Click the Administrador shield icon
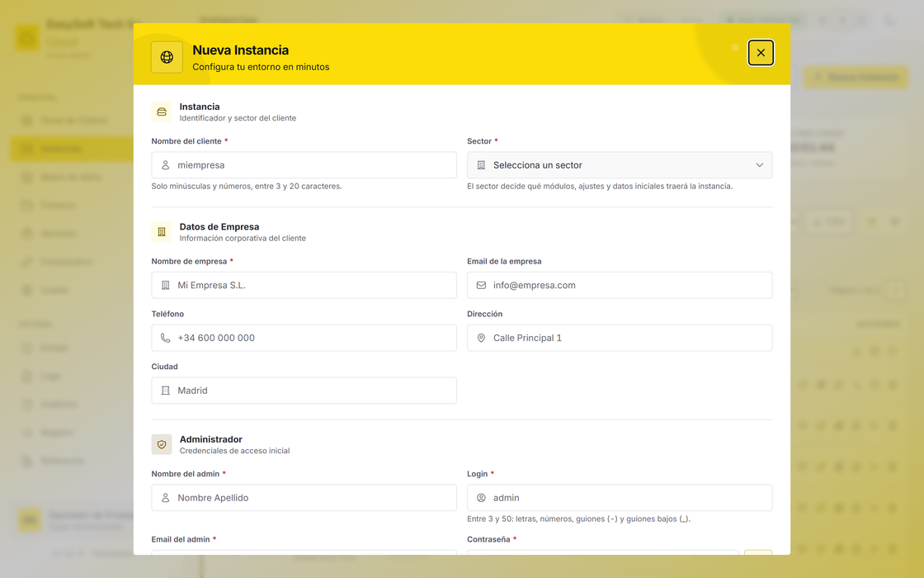This screenshot has height=578, width=924. 162,445
